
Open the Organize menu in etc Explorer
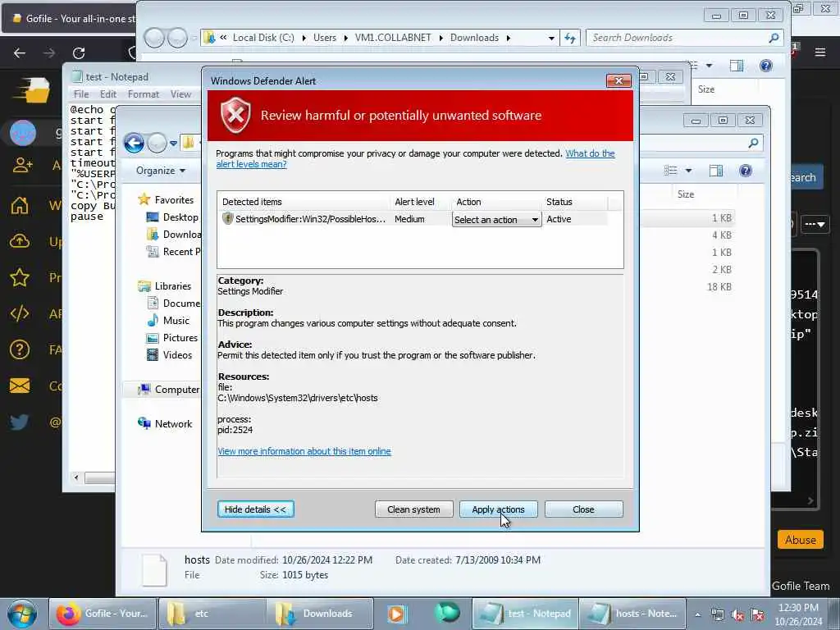coord(160,171)
